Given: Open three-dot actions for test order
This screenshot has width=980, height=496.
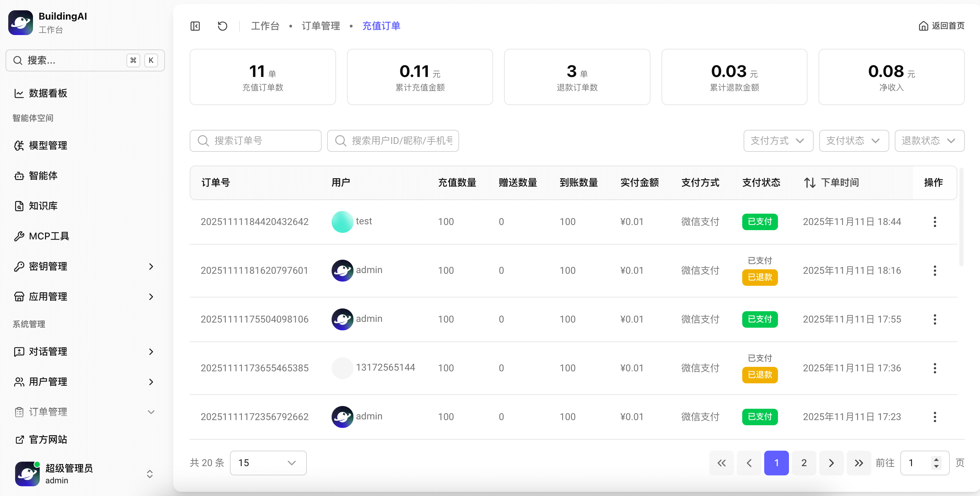Looking at the screenshot, I should tap(934, 222).
